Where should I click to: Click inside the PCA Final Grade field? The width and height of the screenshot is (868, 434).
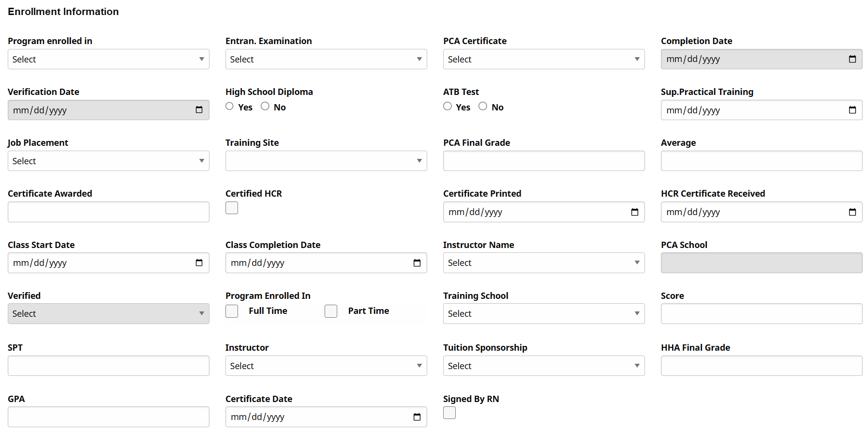click(x=543, y=160)
